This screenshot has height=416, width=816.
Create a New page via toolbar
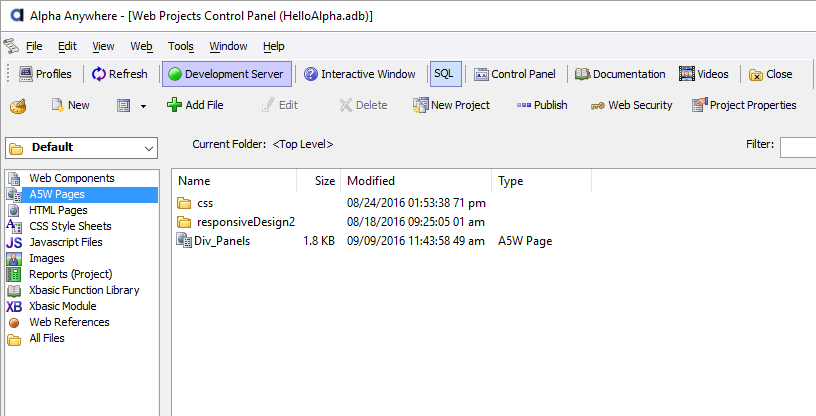[71, 105]
